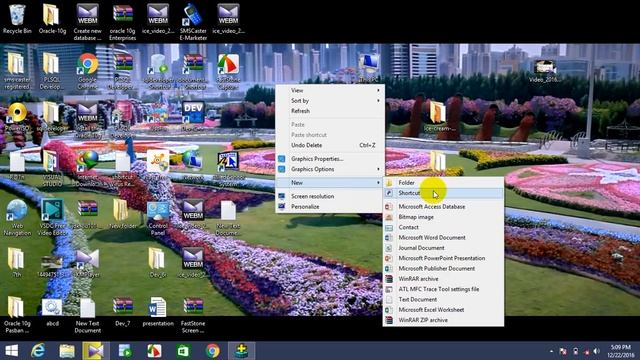This screenshot has height=360, width=640.
Task: Open the Recycle Bin desktop icon
Action: pos(17,20)
